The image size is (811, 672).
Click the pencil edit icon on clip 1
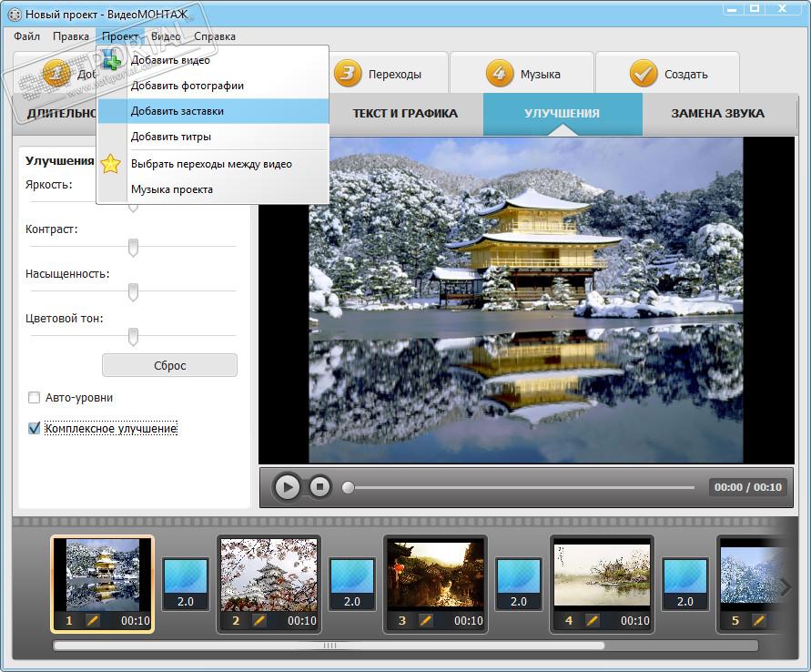[x=92, y=620]
